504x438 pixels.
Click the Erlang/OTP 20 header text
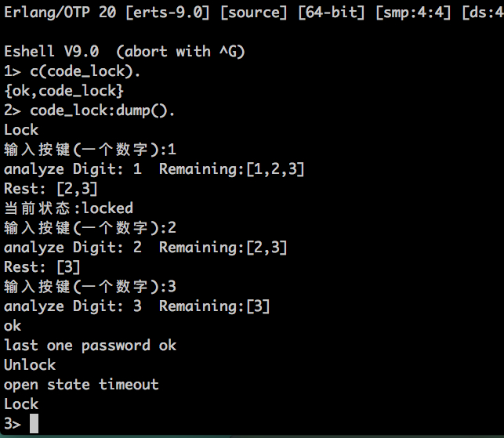60,13
